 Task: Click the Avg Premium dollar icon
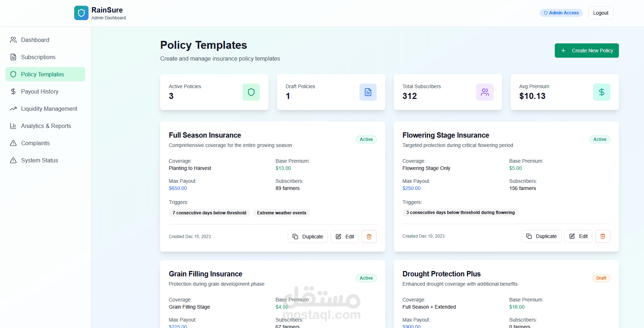(602, 92)
